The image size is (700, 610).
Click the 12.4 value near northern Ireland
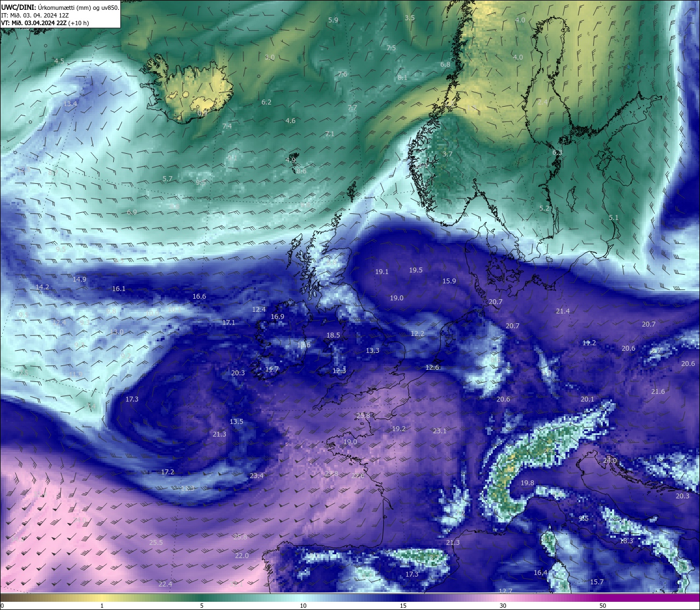click(x=259, y=309)
